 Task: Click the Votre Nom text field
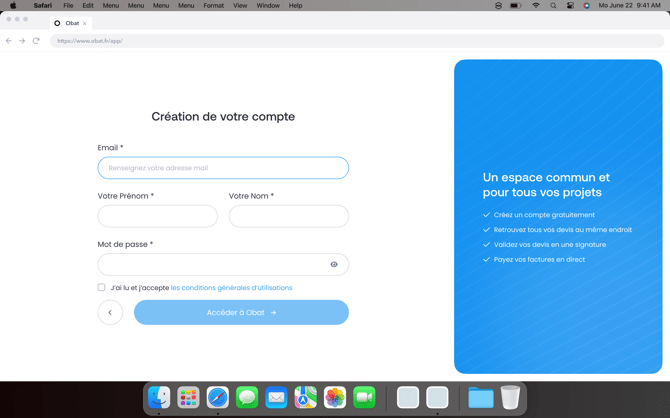(x=288, y=216)
